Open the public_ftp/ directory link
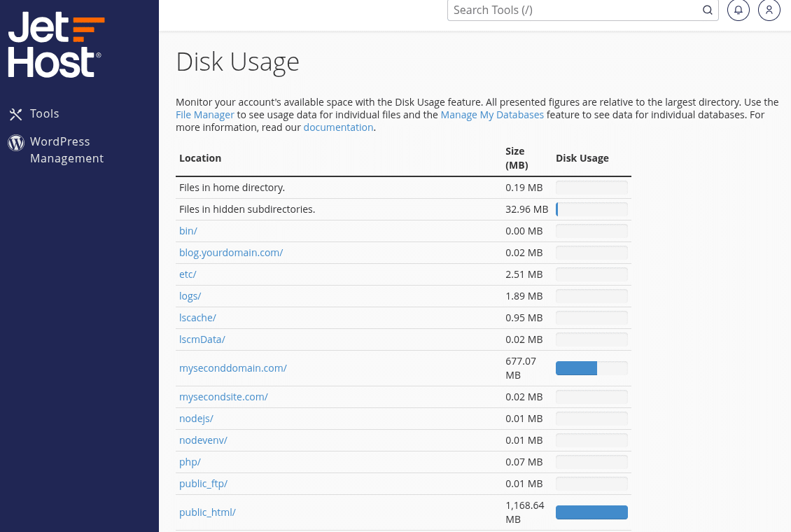This screenshot has height=532, width=791. [x=203, y=484]
